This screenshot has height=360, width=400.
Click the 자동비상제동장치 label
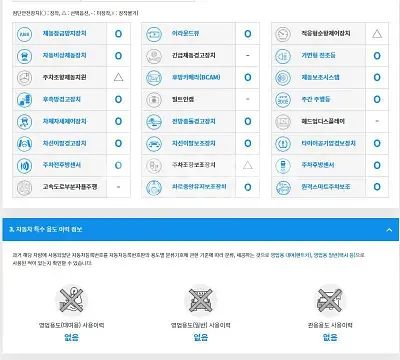click(64, 55)
